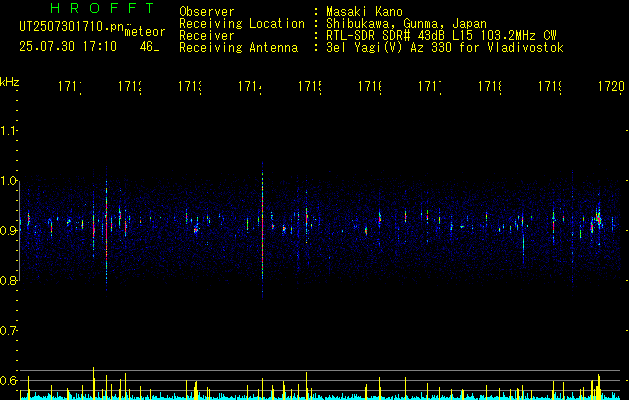Click the 'Observer' field label
This screenshot has height=400, width=629.
click(207, 11)
